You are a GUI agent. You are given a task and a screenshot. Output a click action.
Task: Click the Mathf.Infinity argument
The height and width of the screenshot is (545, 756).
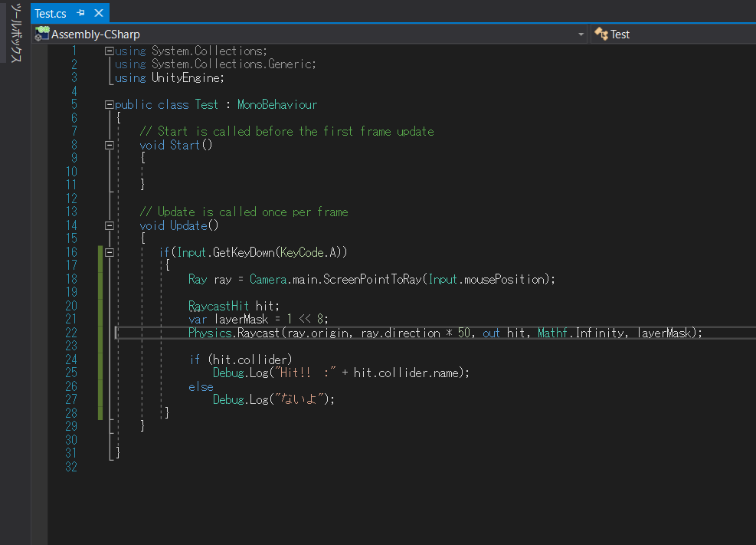tap(583, 333)
